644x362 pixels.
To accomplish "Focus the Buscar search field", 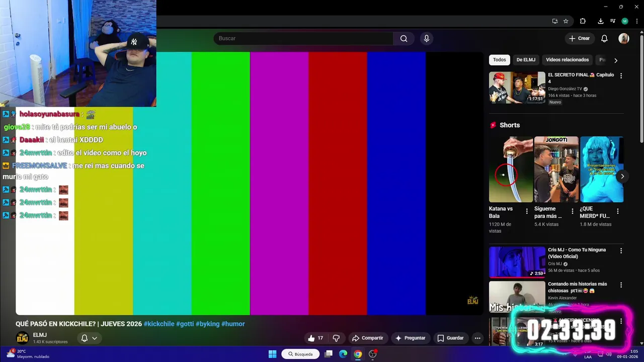I will [x=303, y=38].
